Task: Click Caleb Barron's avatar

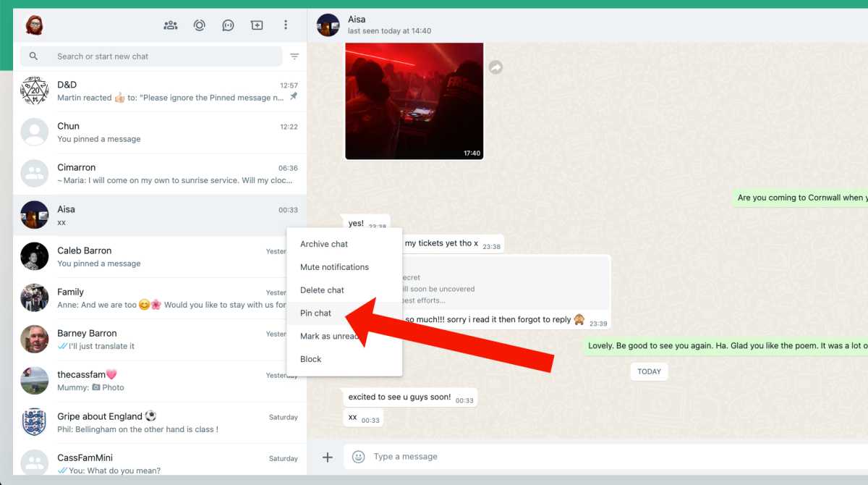Action: [35, 257]
